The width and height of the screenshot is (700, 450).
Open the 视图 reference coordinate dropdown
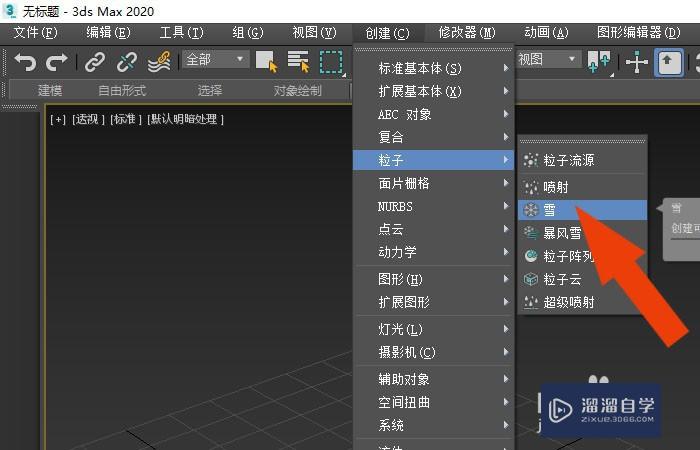tap(549, 59)
